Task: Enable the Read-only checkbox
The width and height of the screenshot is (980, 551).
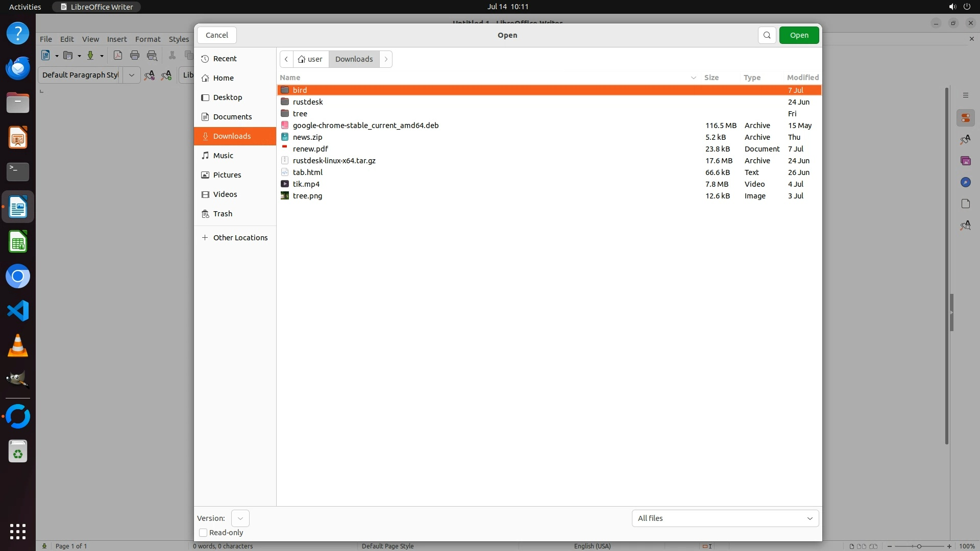Action: (x=203, y=533)
